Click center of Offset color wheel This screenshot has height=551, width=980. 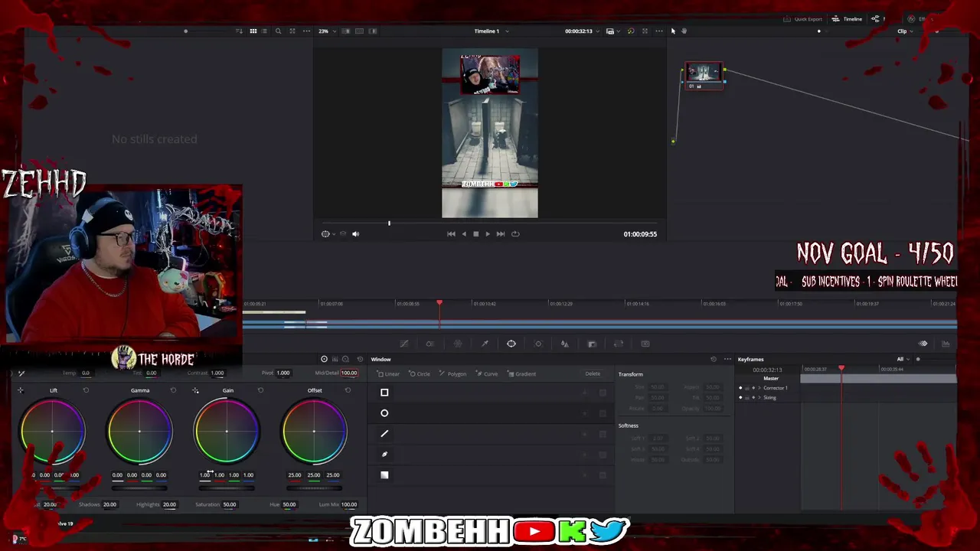pyautogui.click(x=314, y=432)
